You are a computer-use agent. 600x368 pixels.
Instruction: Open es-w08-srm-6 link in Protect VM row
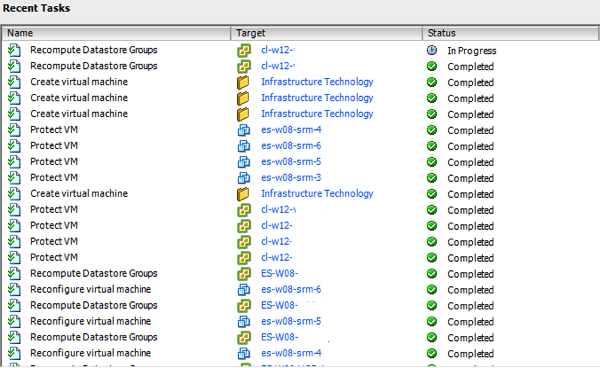coord(291,146)
